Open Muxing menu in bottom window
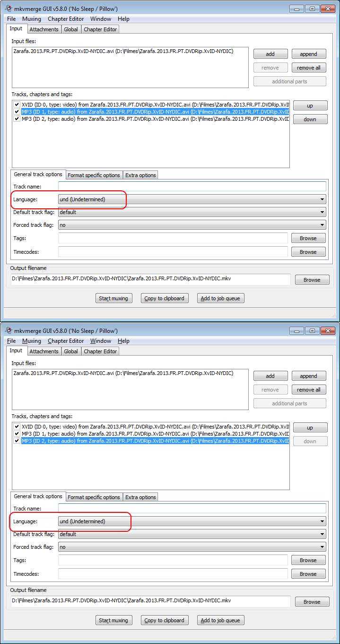 click(x=32, y=341)
